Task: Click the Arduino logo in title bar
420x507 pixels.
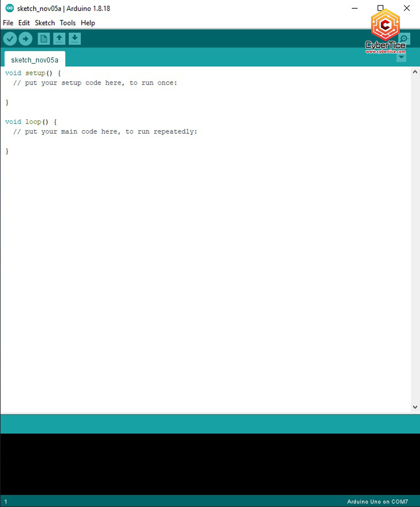Action: tap(10, 8)
